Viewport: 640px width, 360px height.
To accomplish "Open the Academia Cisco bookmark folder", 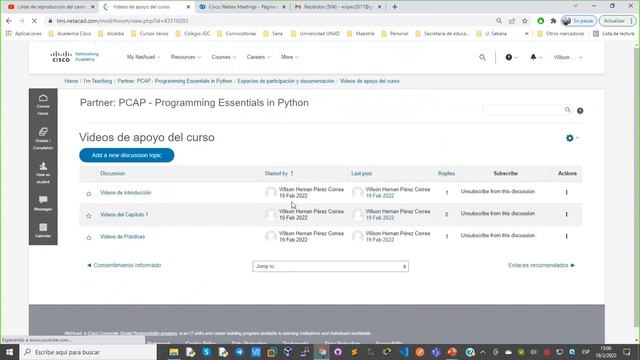I will coord(70,34).
